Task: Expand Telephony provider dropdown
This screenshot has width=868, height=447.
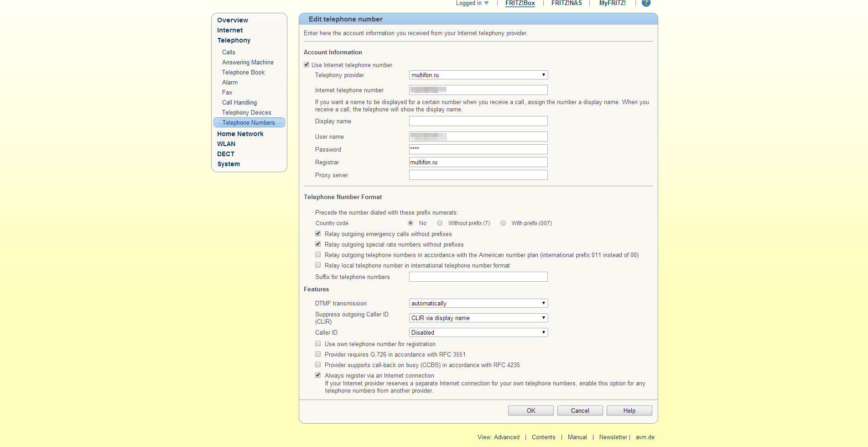Action: (x=478, y=75)
